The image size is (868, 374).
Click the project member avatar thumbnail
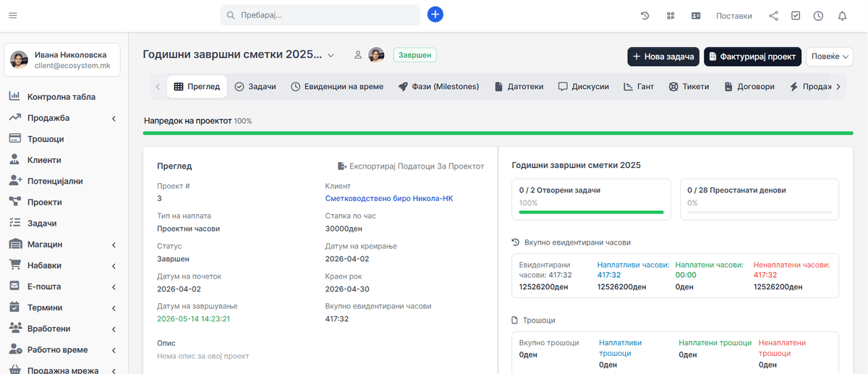coord(376,55)
